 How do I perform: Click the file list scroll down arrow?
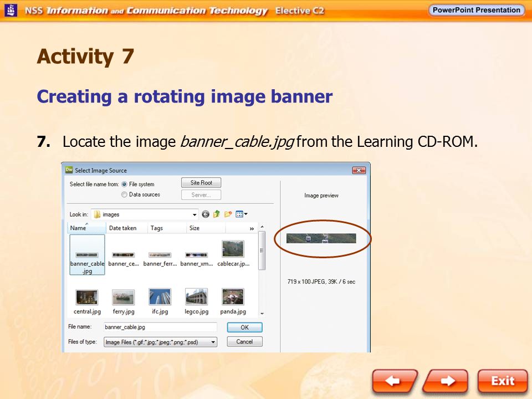click(x=262, y=314)
